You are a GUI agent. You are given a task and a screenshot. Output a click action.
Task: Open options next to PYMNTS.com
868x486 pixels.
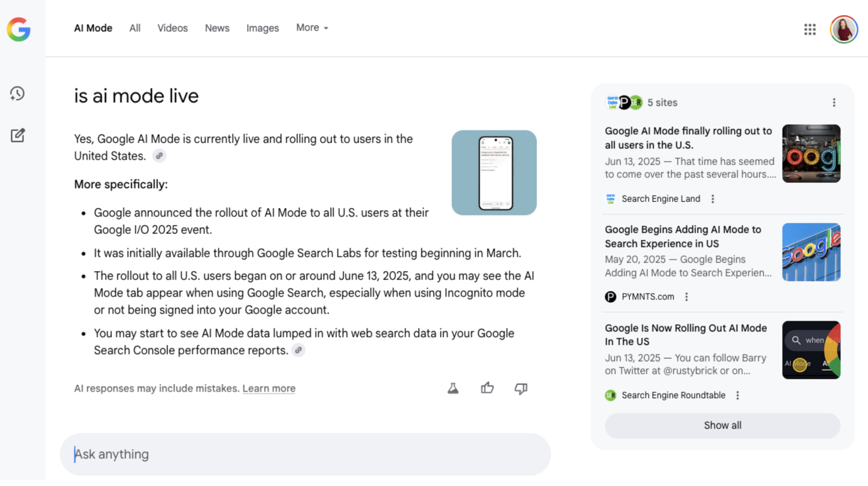[x=686, y=297]
